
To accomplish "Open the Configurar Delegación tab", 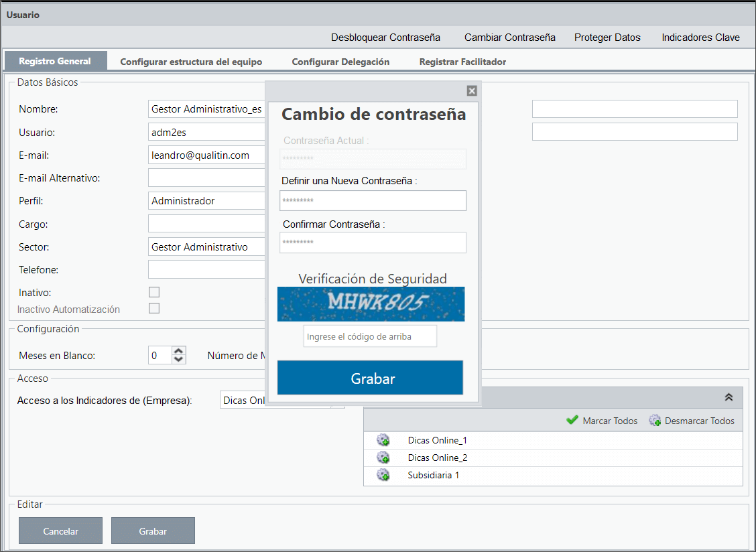I will (340, 62).
